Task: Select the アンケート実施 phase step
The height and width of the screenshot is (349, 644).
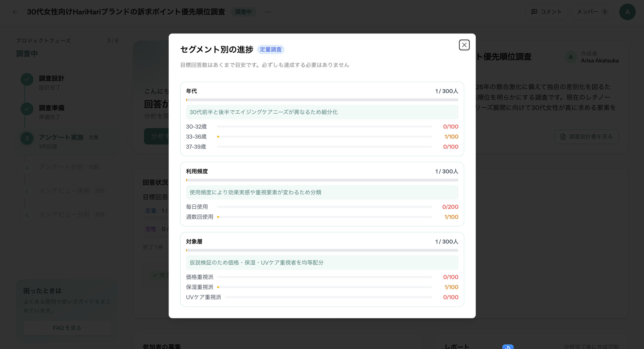Action: [67, 141]
